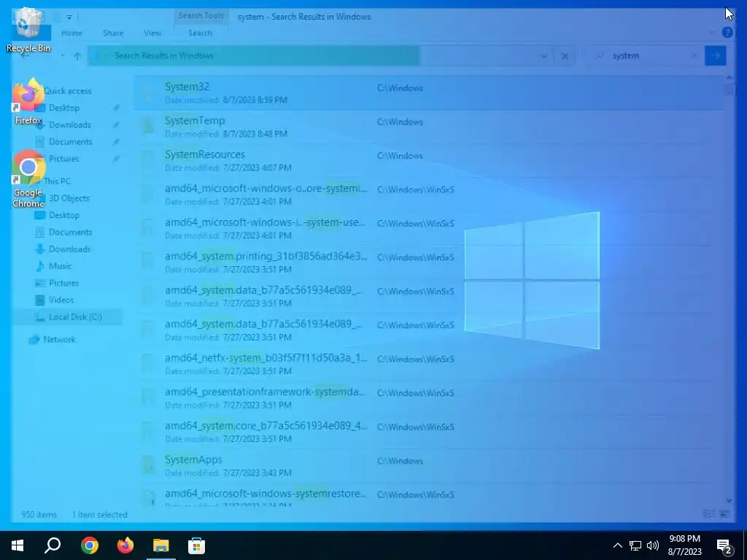Open the Share ribbon tab

click(113, 33)
